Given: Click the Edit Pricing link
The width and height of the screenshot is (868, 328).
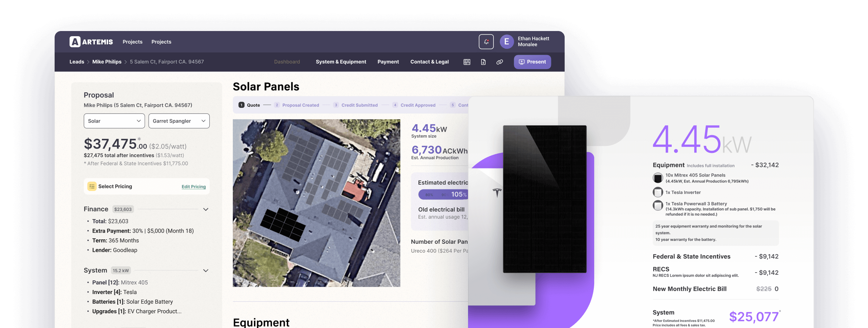Looking at the screenshot, I should pos(194,187).
